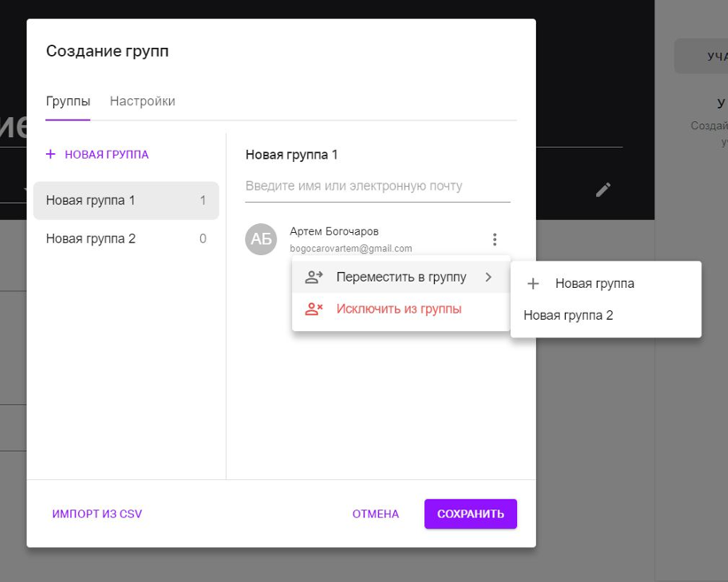Click the pencil edit icon behind dialog
The width and height of the screenshot is (728, 582).
click(x=603, y=190)
